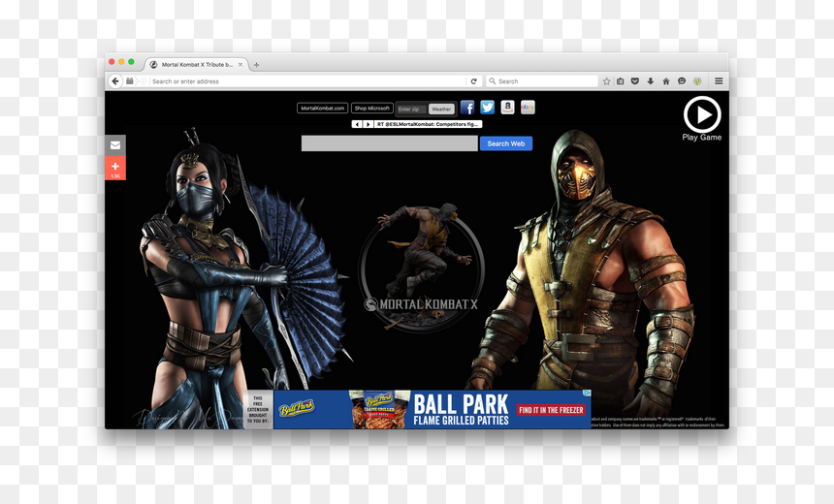The height and width of the screenshot is (504, 834).
Task: Click the red plus share button
Action: coord(115,168)
